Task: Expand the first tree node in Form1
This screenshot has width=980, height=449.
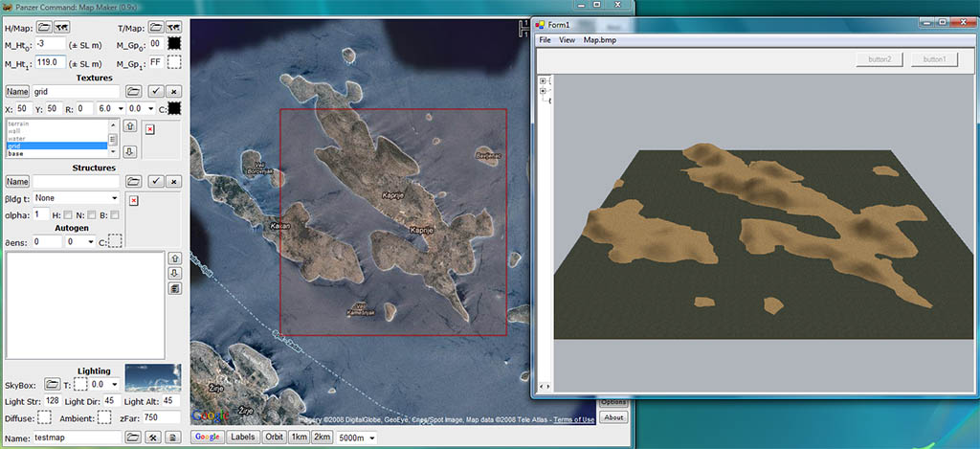Action: click(x=544, y=80)
